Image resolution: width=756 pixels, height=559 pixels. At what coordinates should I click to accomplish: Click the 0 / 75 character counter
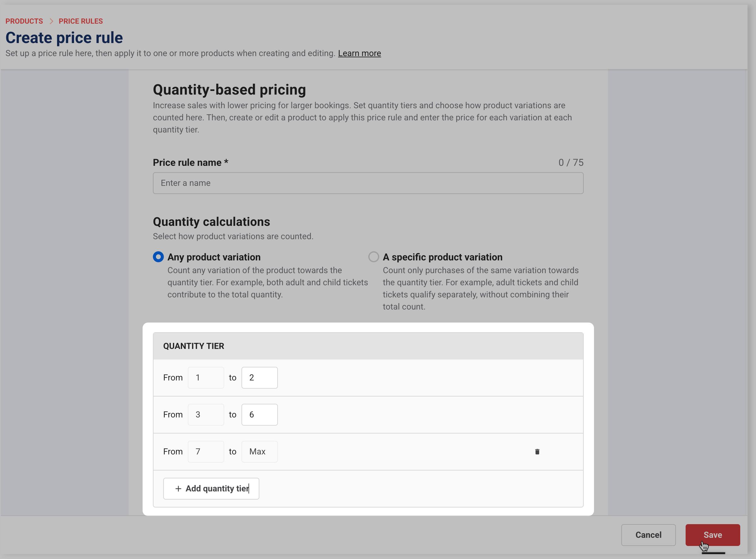pyautogui.click(x=571, y=163)
